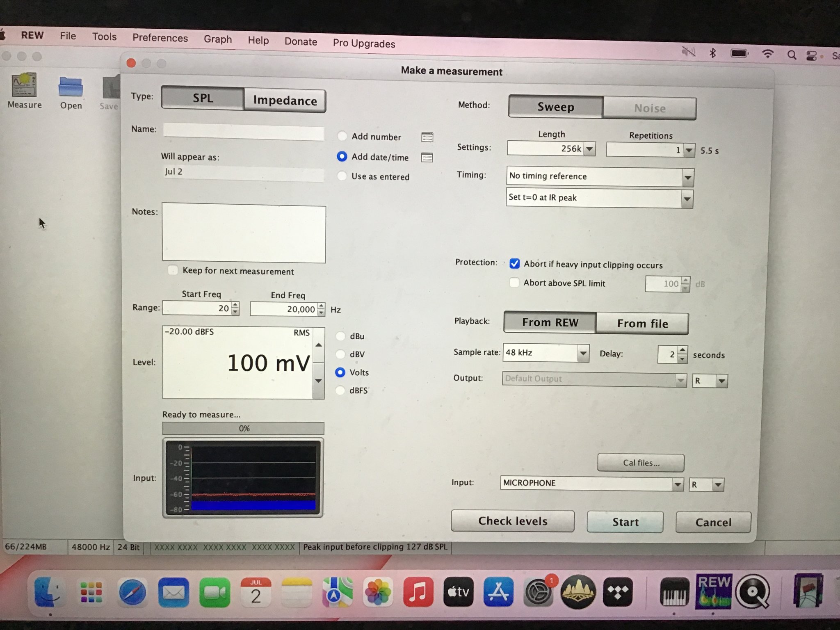Viewport: 840px width, 630px height.
Task: Click Start to begin measurement
Action: pyautogui.click(x=625, y=522)
